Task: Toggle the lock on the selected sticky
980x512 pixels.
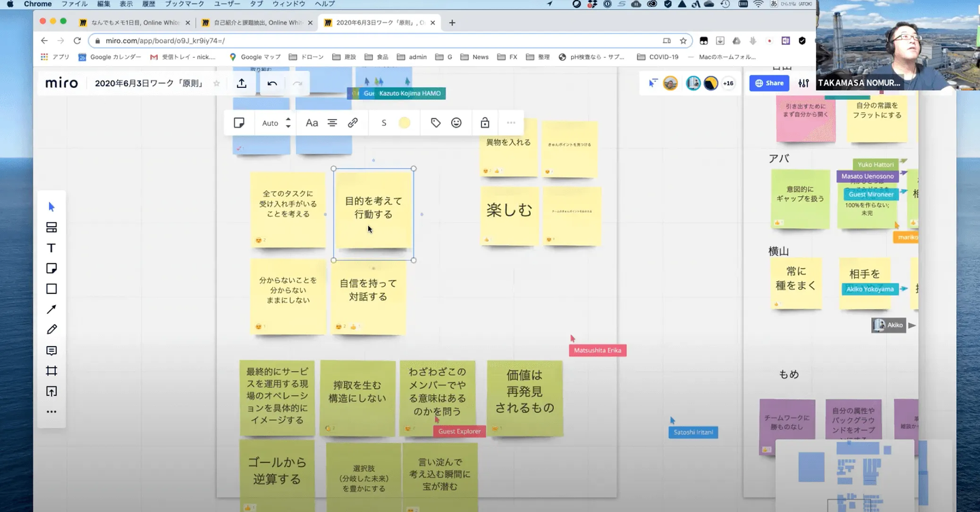Action: click(x=485, y=123)
